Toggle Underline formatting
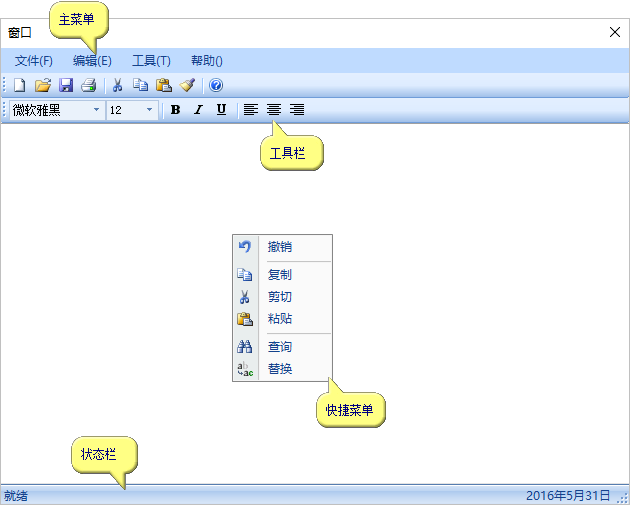630x505 pixels. pyautogui.click(x=221, y=110)
